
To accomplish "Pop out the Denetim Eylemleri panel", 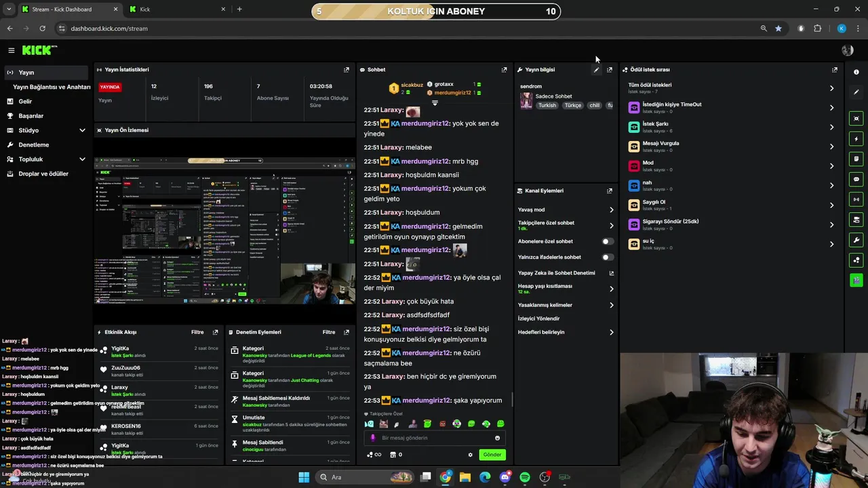I will pyautogui.click(x=347, y=332).
